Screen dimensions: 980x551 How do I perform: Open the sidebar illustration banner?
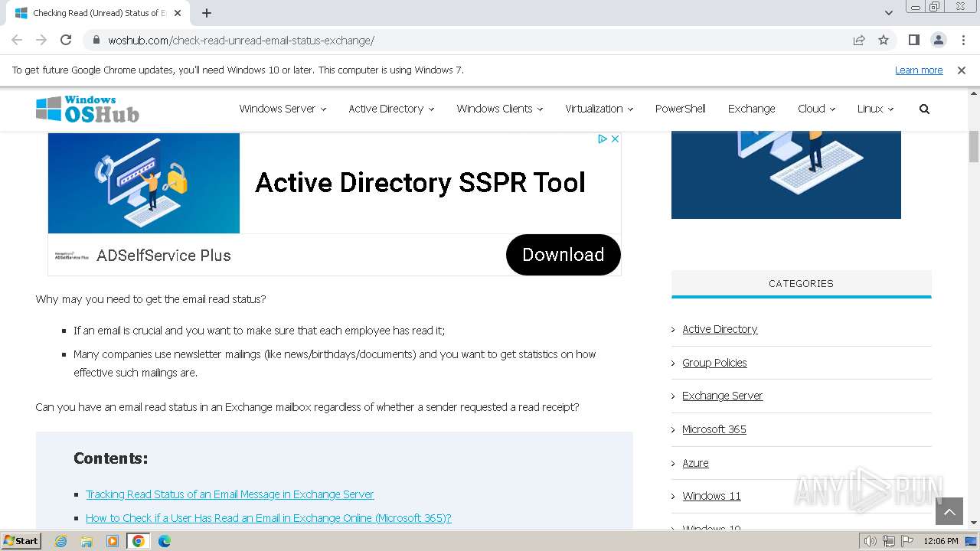pos(786,174)
